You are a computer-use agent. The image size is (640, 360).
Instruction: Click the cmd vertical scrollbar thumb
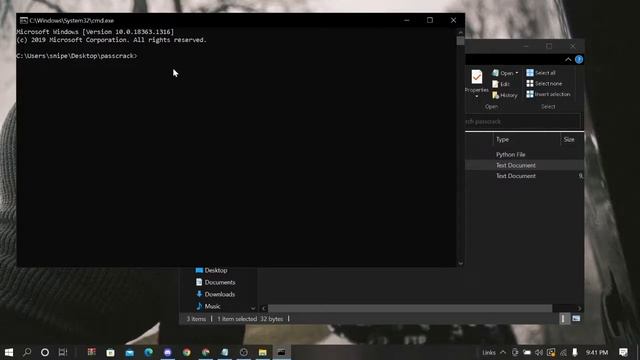(x=460, y=41)
